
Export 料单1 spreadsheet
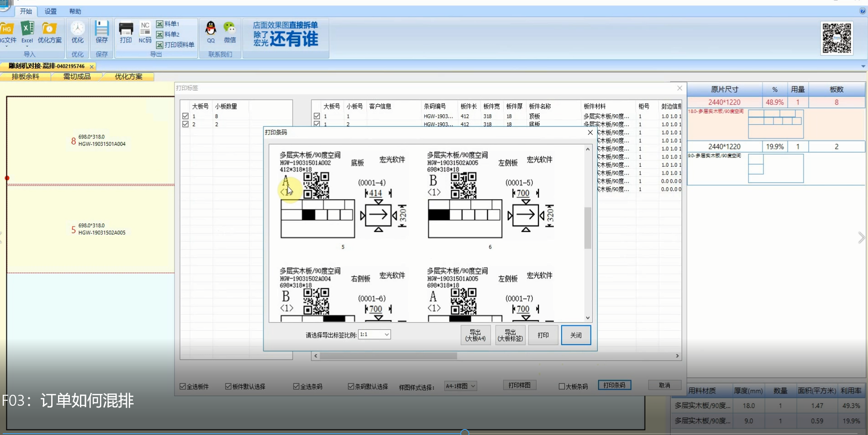point(168,24)
